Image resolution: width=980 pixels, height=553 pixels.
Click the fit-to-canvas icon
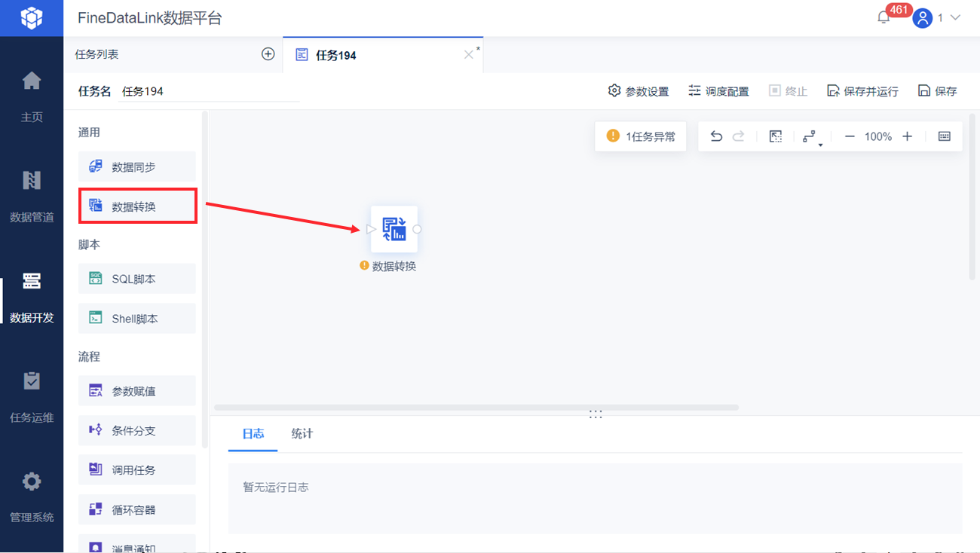click(775, 136)
